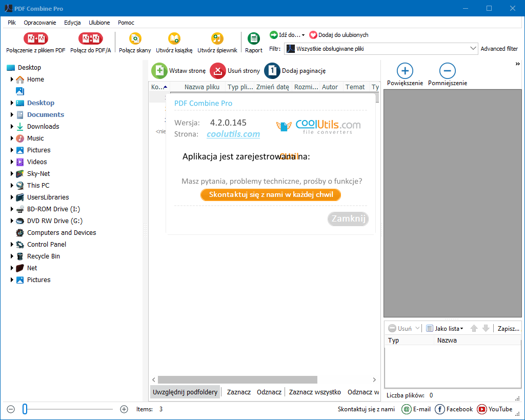
Task: Click the Advanced filter link
Action: [x=499, y=49]
